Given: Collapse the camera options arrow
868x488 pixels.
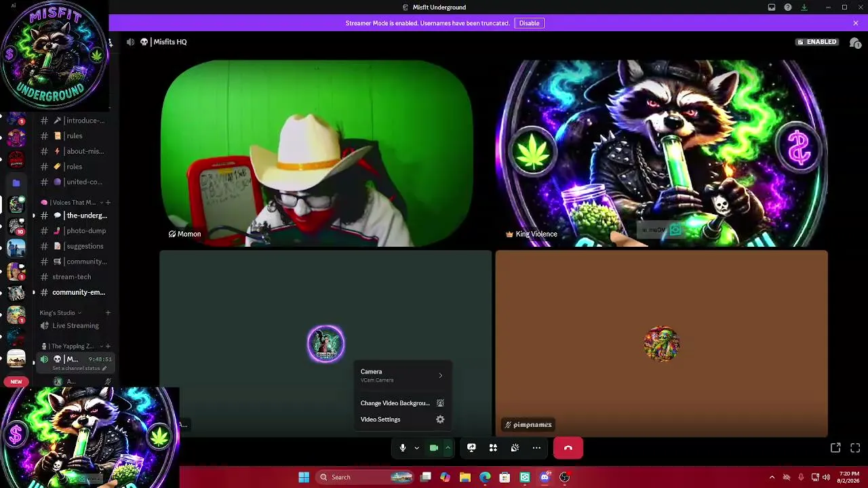Looking at the screenshot, I should pos(448,448).
